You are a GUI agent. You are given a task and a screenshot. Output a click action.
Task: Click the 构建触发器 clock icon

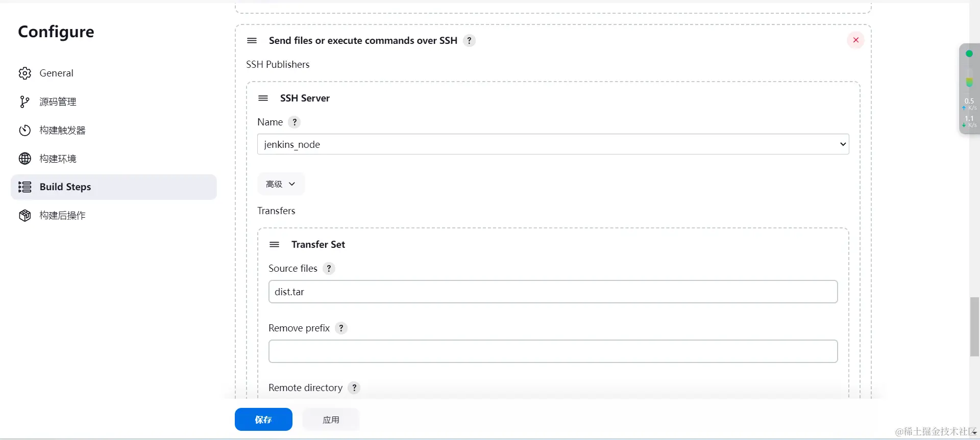[x=25, y=131]
